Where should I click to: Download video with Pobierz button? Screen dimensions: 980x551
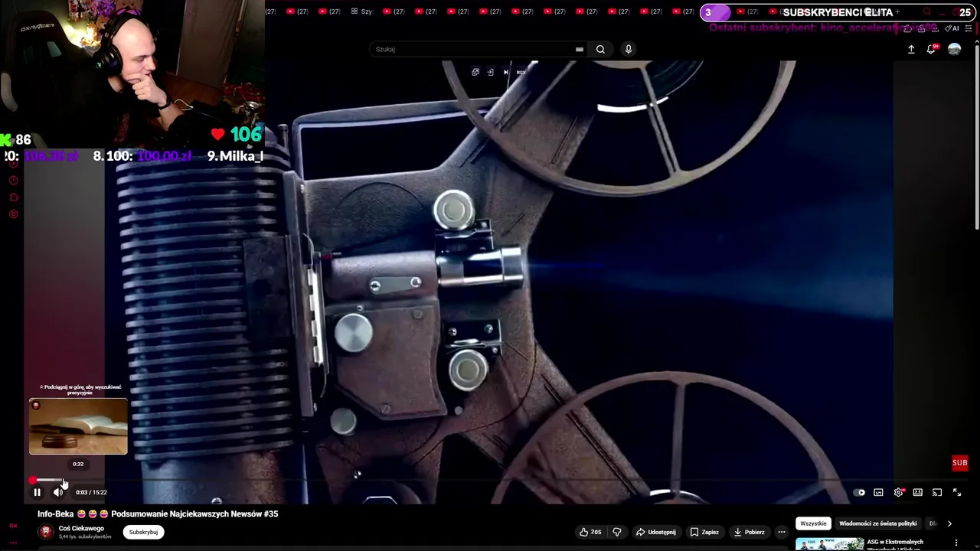coord(749,532)
